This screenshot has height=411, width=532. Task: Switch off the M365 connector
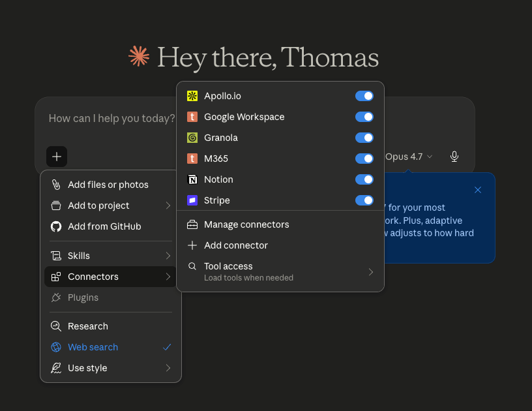364,159
